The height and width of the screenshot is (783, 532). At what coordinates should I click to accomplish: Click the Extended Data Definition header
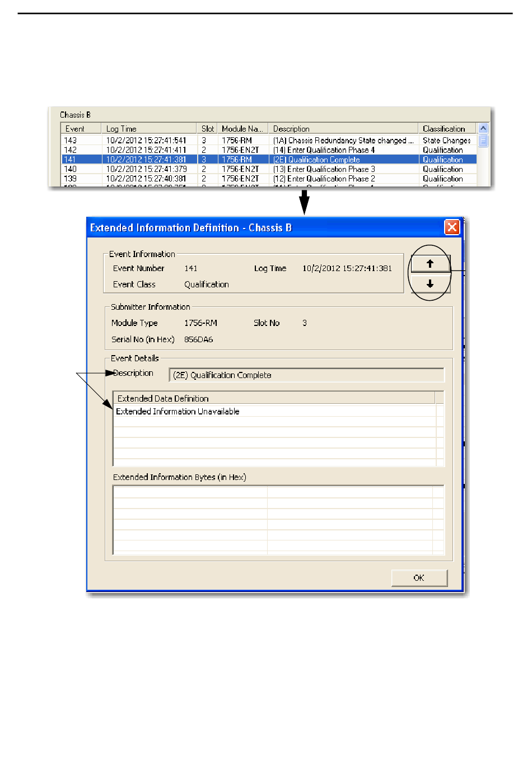(274, 398)
